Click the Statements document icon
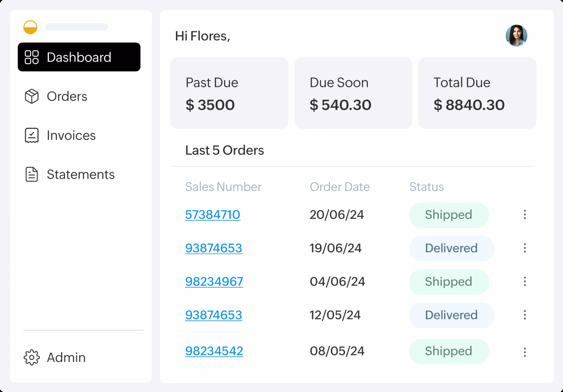Image resolution: width=563 pixels, height=392 pixels. coord(32,175)
